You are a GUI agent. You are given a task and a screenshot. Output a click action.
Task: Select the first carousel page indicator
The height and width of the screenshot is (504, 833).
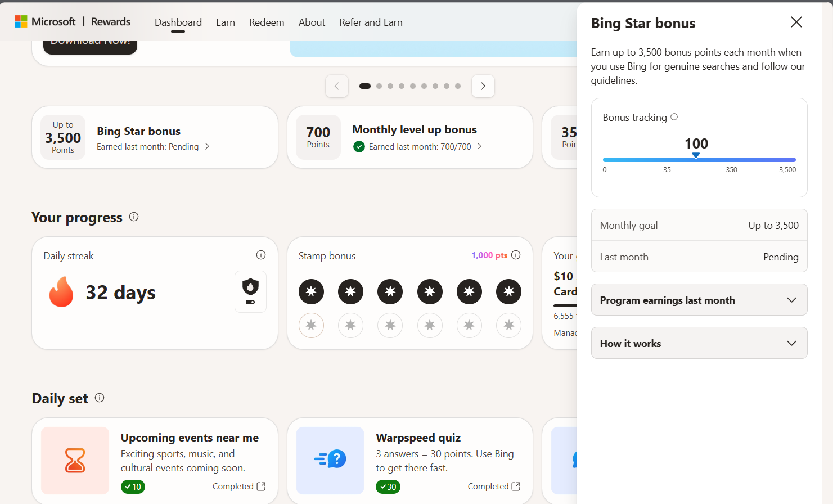365,86
